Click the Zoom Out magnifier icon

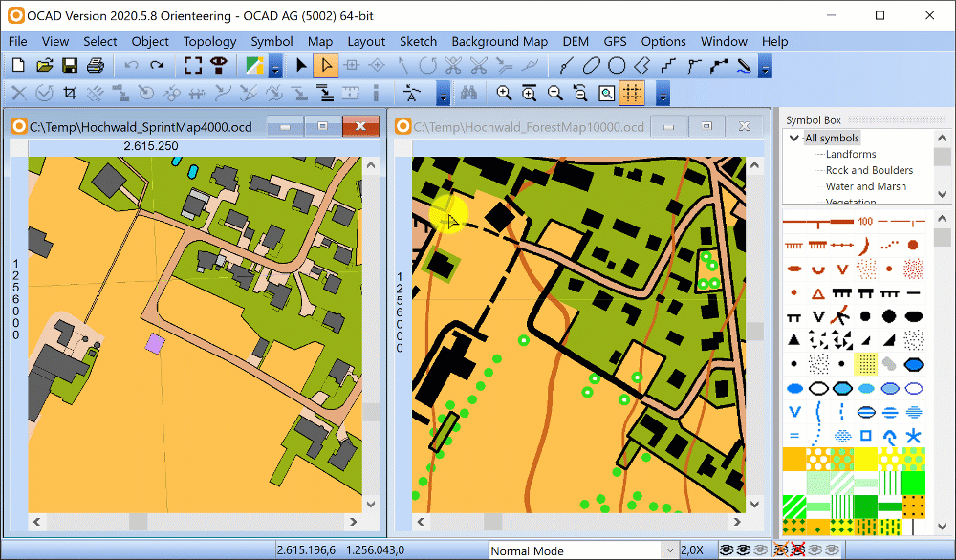[x=554, y=94]
